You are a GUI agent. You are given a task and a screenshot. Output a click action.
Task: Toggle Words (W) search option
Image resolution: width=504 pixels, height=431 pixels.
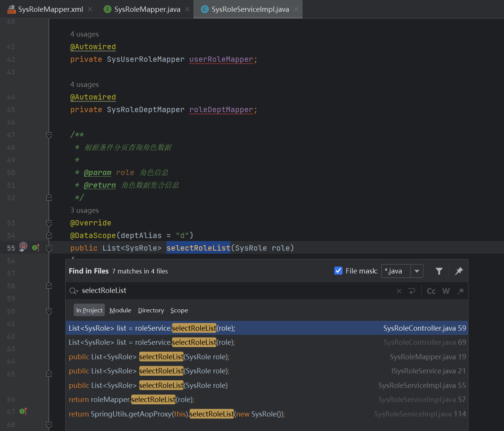(x=446, y=291)
